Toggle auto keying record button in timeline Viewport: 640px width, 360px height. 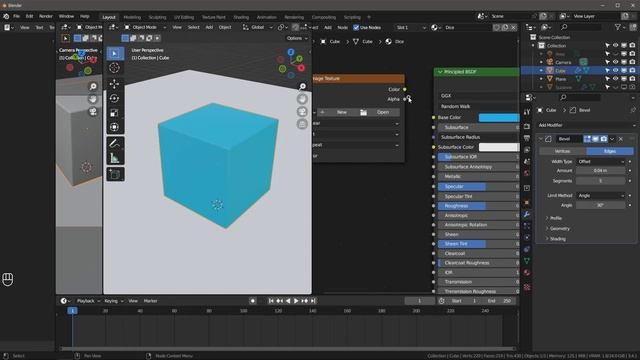point(253,301)
